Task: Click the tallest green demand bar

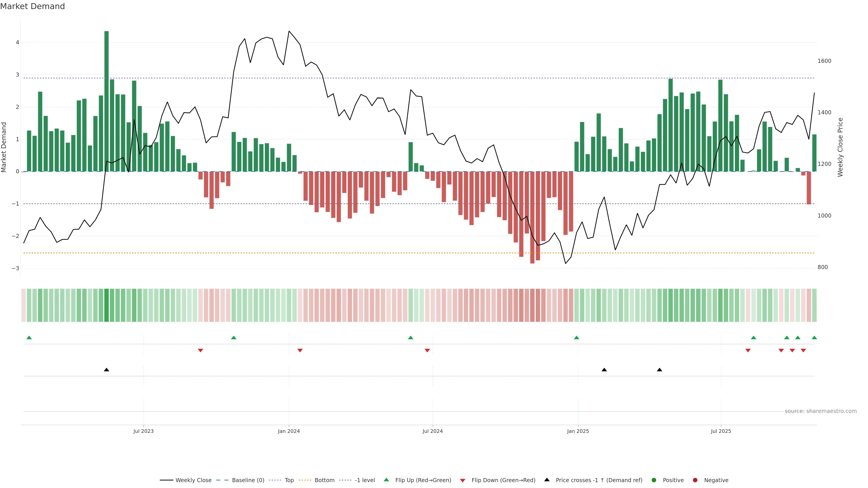Action: [x=106, y=101]
